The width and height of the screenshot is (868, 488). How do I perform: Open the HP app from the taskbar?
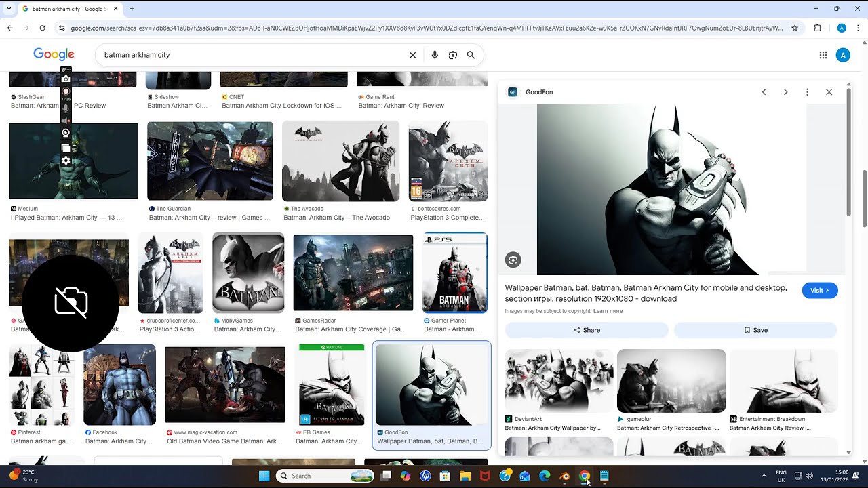[x=425, y=476]
